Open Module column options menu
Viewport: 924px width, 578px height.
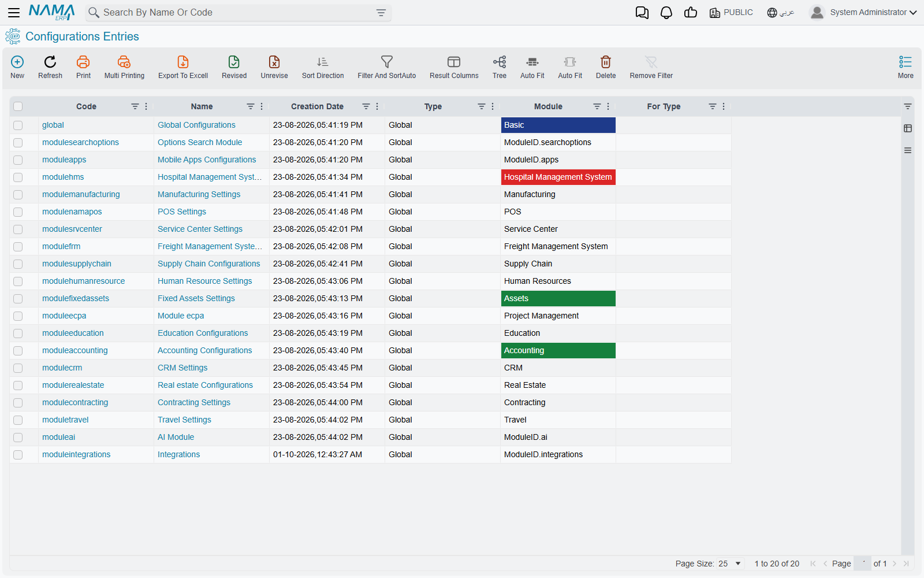coord(608,106)
